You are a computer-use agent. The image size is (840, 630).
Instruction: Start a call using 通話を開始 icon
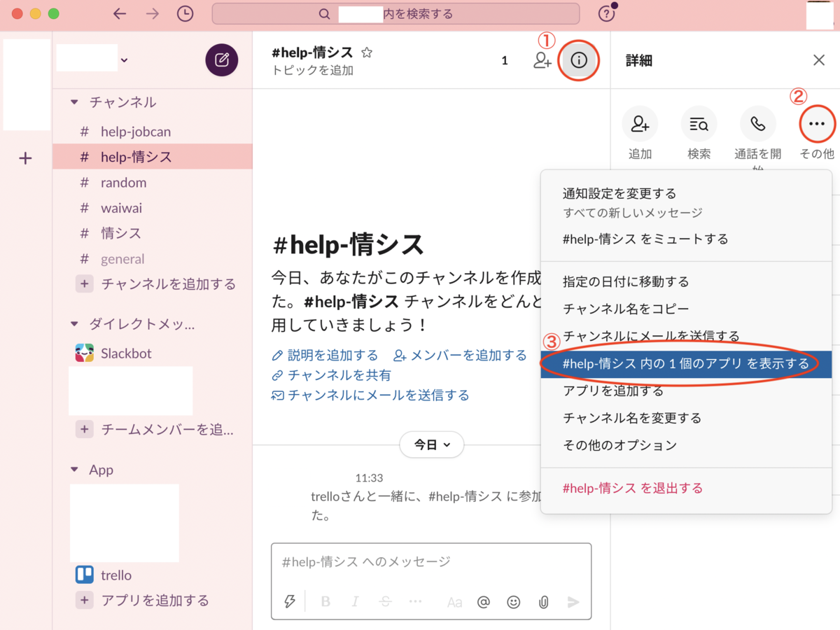pyautogui.click(x=757, y=125)
